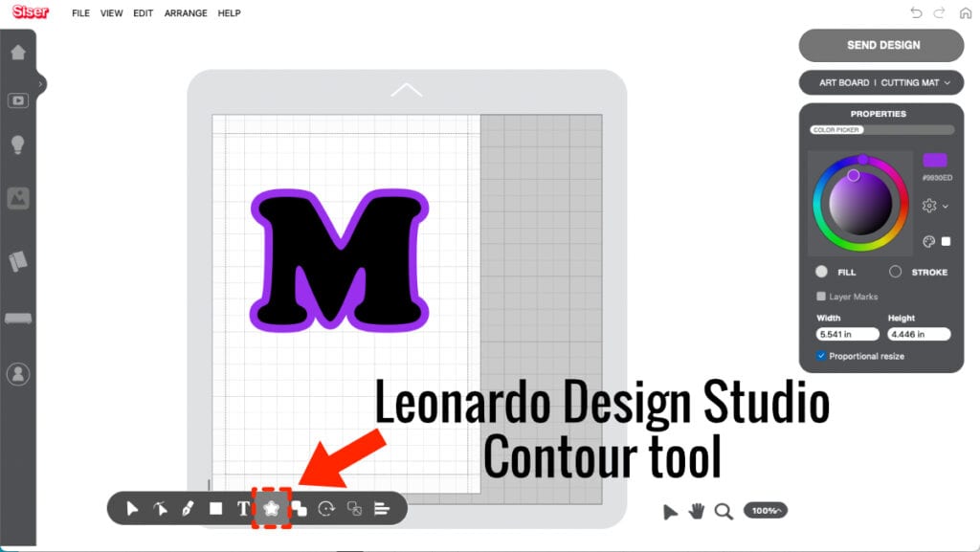The width and height of the screenshot is (980, 552).
Task: Click the pointer icon near the zoom controls
Action: click(670, 512)
